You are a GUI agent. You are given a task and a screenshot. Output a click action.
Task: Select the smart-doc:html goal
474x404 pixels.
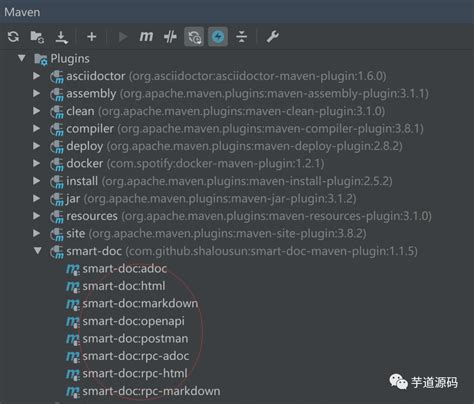coord(124,286)
